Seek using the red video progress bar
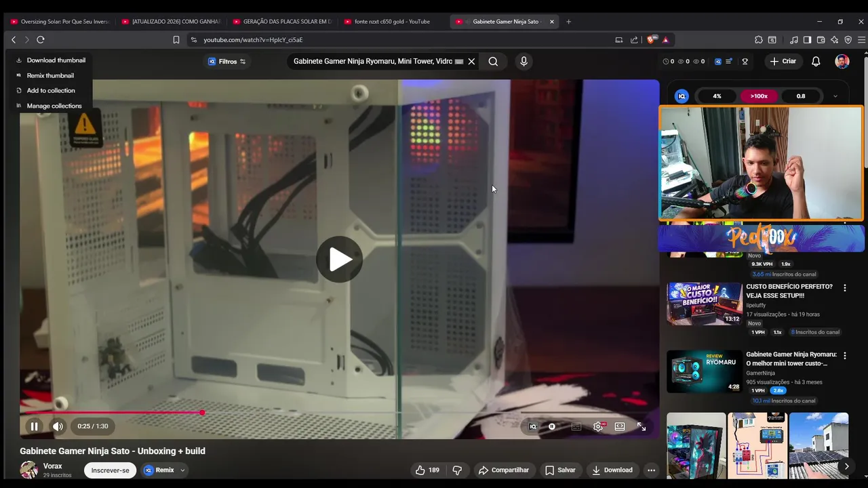The image size is (868, 488). [339, 412]
